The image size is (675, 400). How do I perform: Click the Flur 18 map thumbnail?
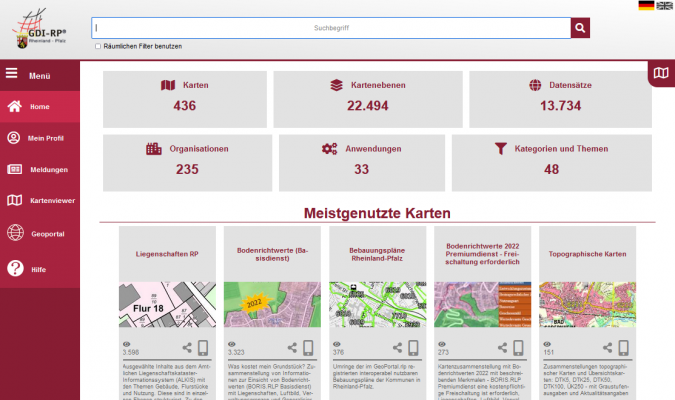(x=167, y=304)
